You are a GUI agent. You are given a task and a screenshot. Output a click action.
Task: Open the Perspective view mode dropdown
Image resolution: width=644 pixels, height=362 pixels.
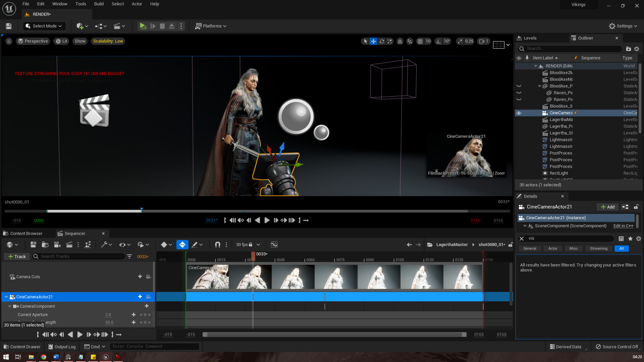point(33,41)
